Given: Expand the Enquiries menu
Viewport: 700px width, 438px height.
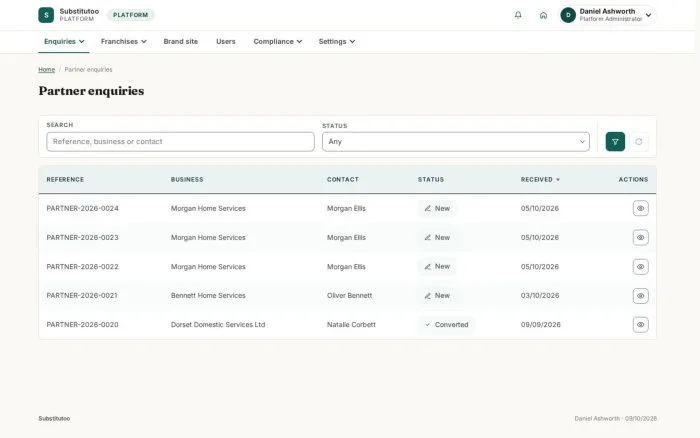Looking at the screenshot, I should pos(64,42).
